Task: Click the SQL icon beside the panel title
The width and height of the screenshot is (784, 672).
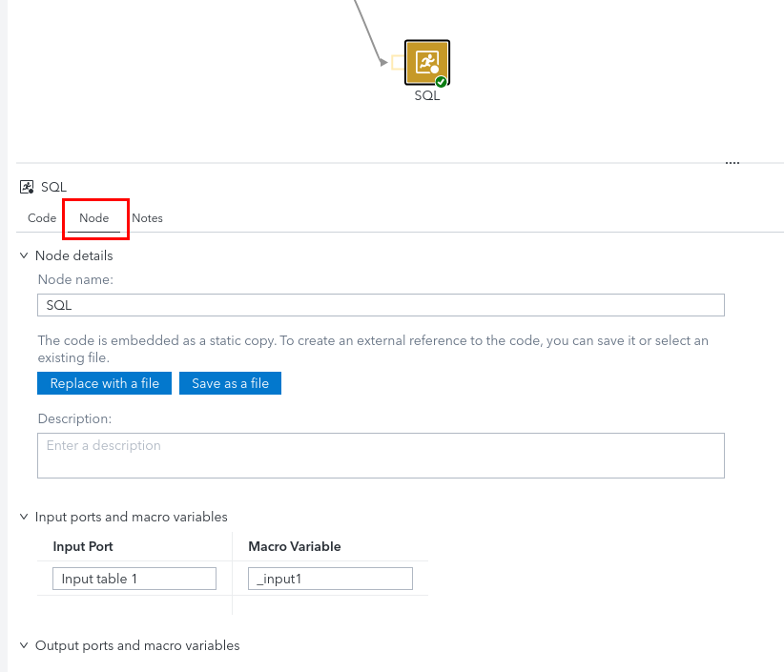Action: click(27, 187)
